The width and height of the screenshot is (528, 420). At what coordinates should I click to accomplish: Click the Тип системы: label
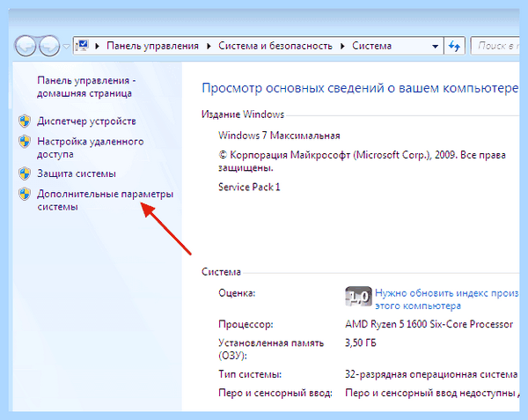(250, 374)
